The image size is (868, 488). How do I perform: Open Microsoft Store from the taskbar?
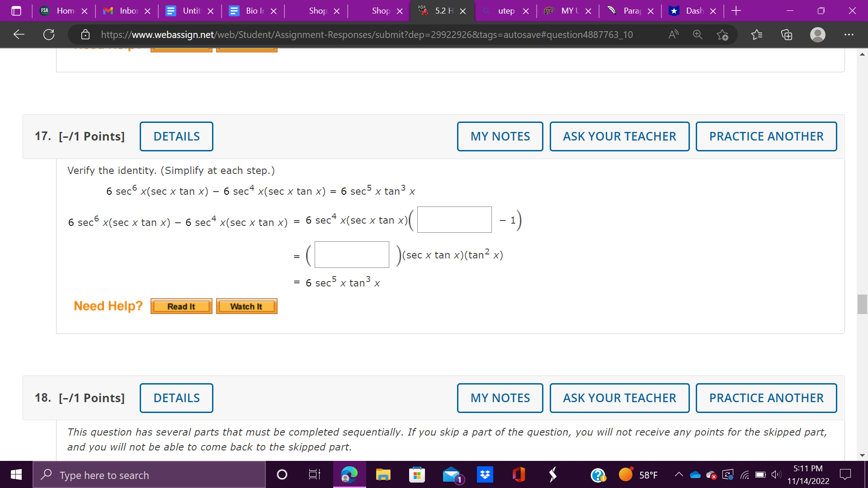pos(417,474)
